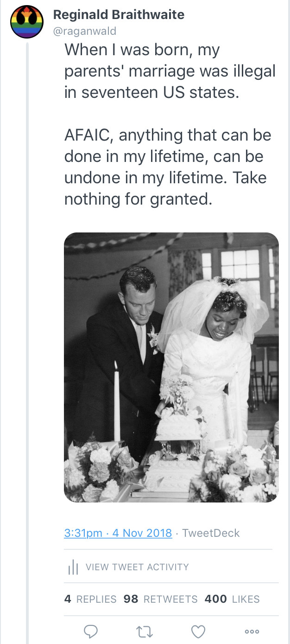Open the more options three-circle icon
The width and height of the screenshot is (290, 644).
click(252, 631)
